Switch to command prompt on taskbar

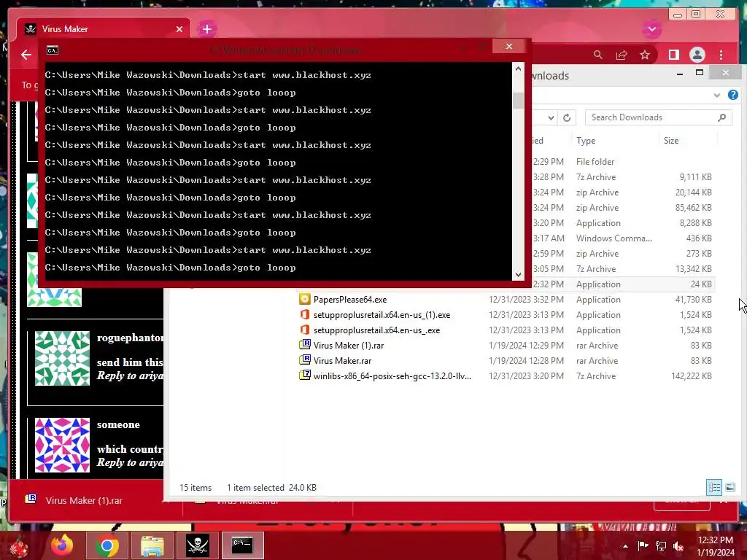[x=242, y=545]
